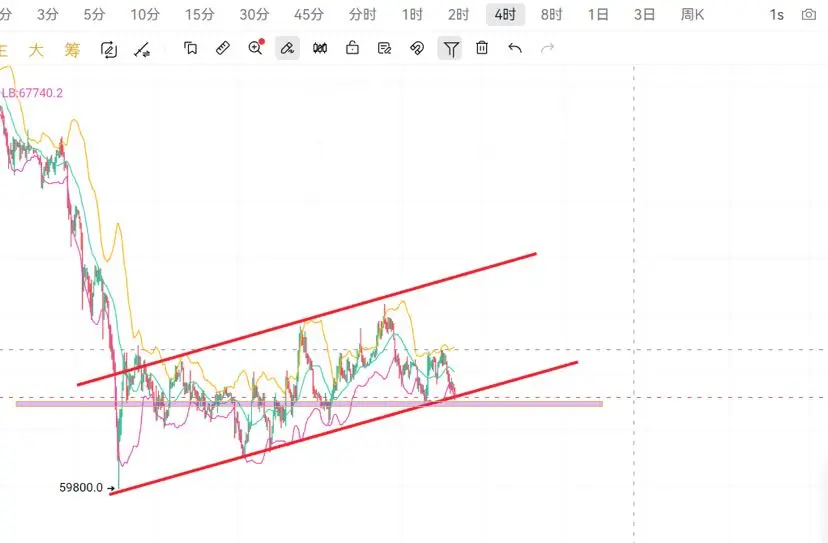This screenshot has width=828, height=543.
Task: Switch to the 3日 chart
Action: 644,15
